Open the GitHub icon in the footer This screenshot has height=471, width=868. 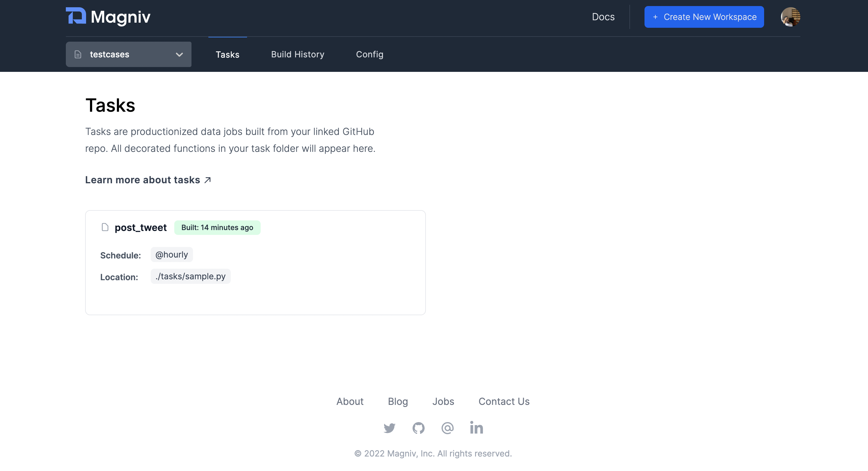419,428
